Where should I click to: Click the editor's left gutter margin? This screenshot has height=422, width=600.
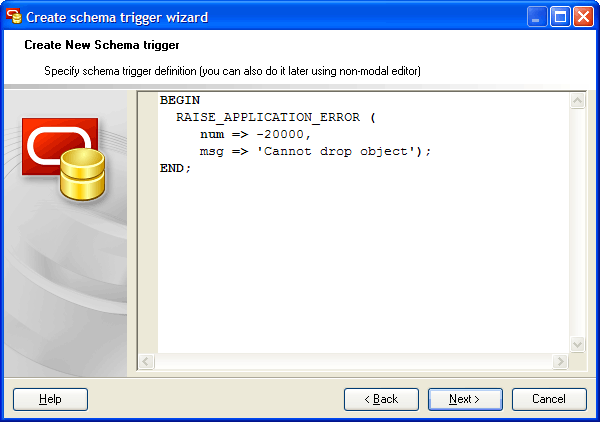tap(148, 222)
